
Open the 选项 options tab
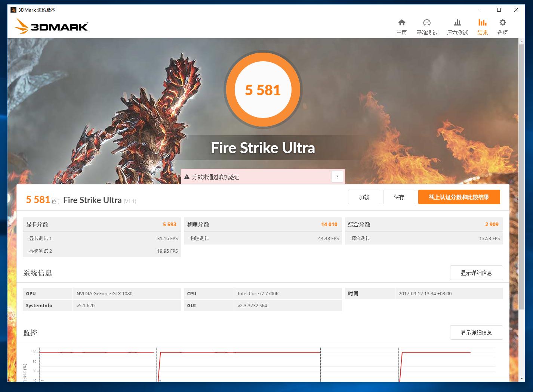[502, 27]
